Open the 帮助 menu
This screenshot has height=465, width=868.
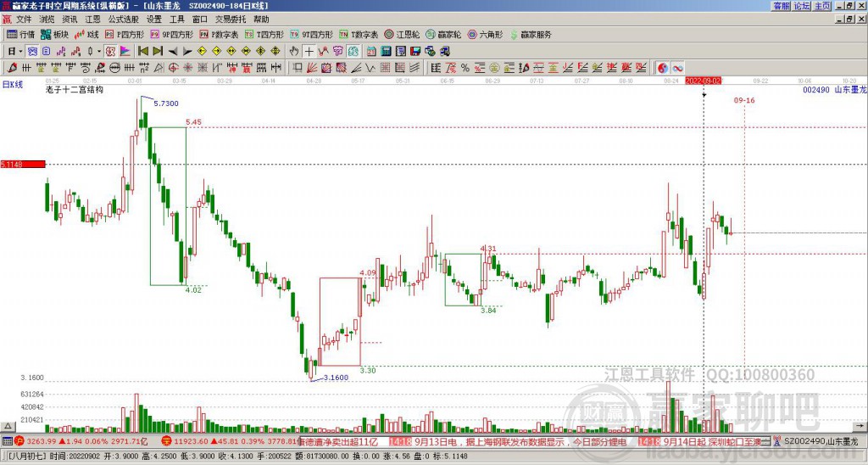tap(261, 20)
